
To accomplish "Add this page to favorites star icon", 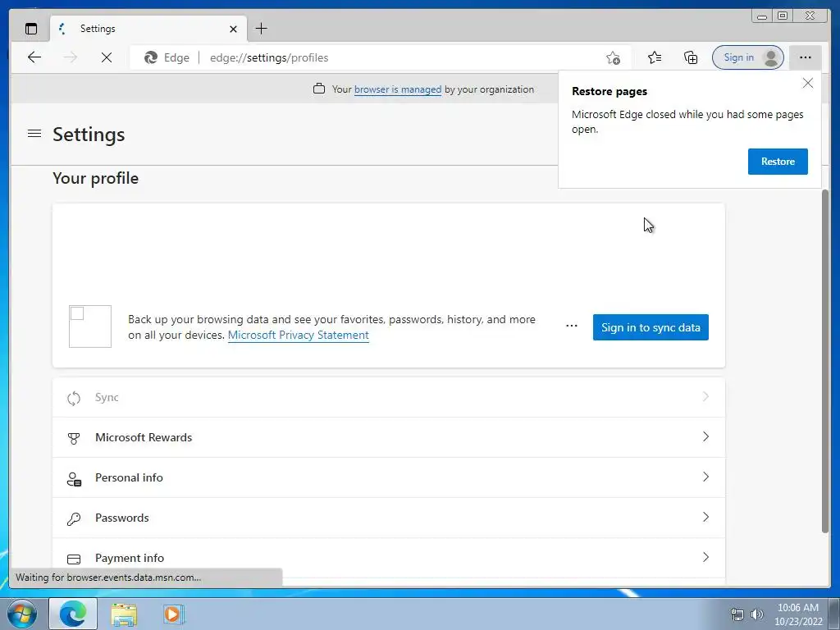I will pos(613,57).
